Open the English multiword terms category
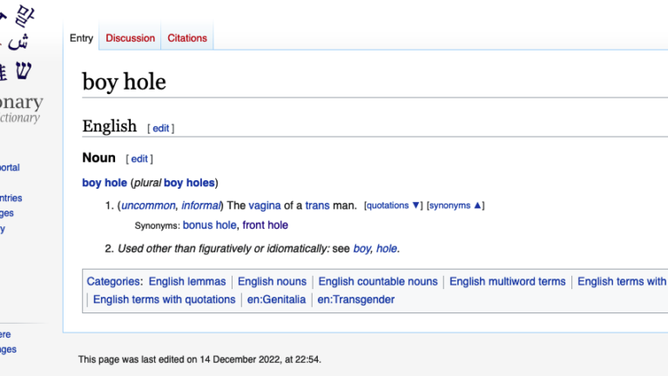 507,281
